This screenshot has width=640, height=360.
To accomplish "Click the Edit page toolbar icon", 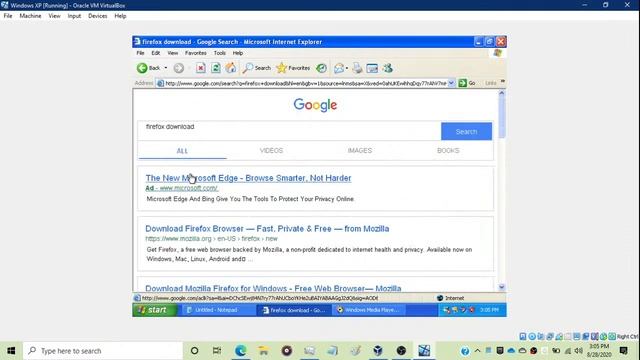I will [372, 68].
